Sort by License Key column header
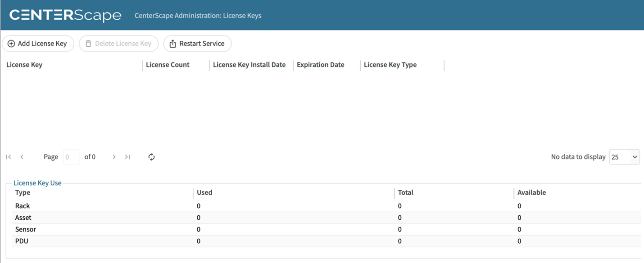 (24, 65)
